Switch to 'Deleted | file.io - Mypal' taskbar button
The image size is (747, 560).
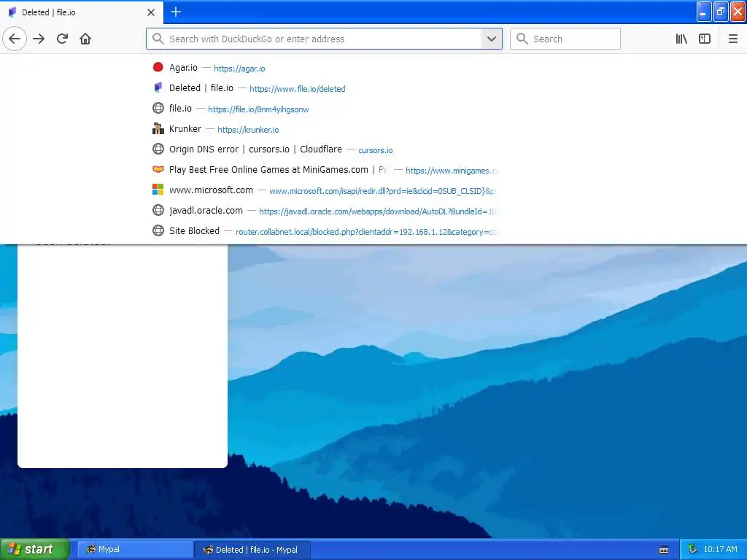(x=252, y=550)
